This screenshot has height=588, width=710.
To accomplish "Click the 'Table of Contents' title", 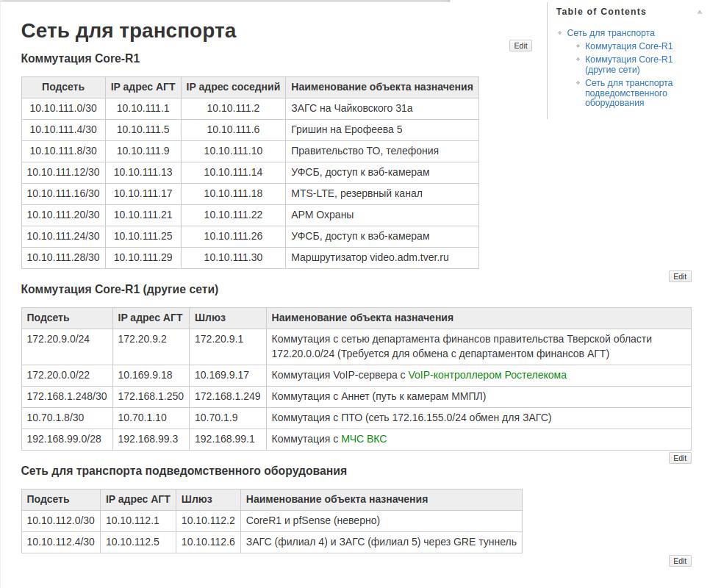I will 601,12.
